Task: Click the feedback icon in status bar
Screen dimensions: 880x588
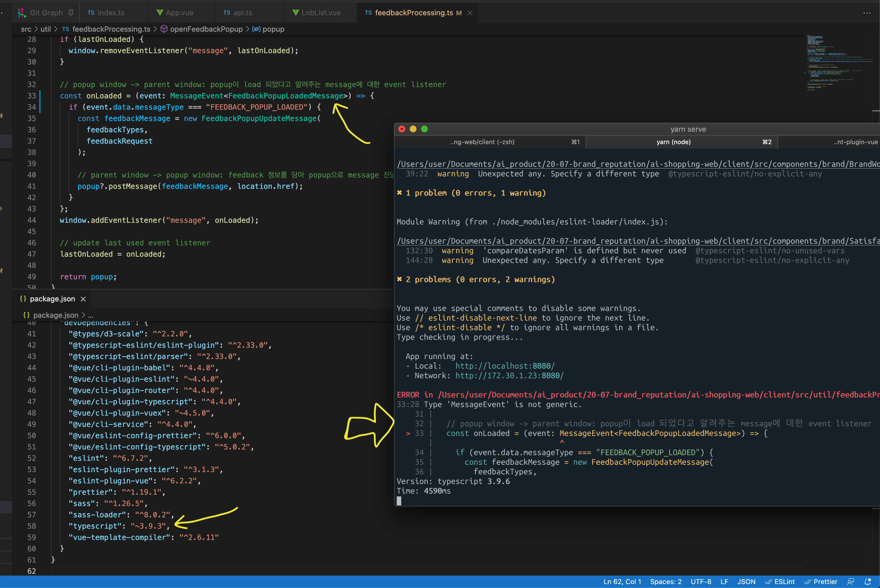Action: click(851, 581)
